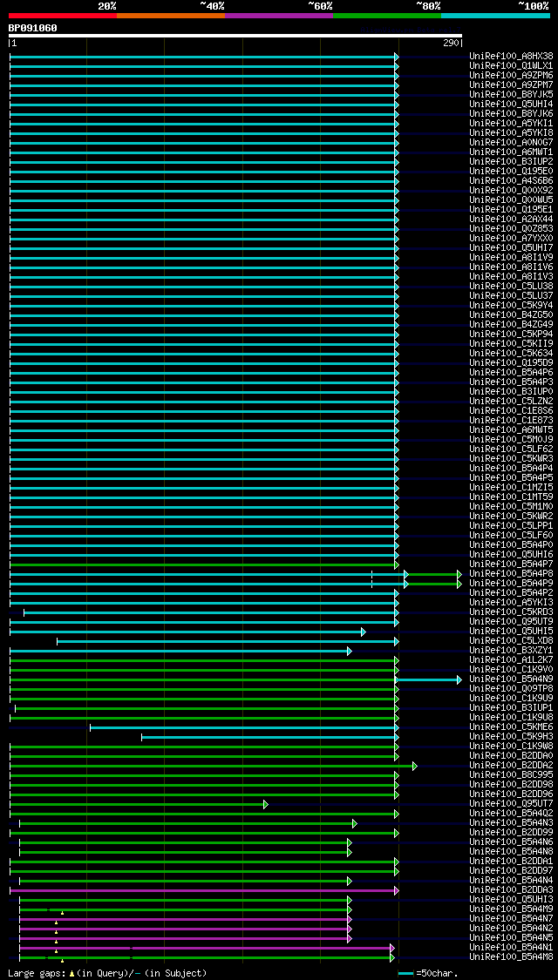Select hit UniRef100_Q95UT7
Image resolution: width=558 pixels, height=980 pixels.
tap(511, 804)
